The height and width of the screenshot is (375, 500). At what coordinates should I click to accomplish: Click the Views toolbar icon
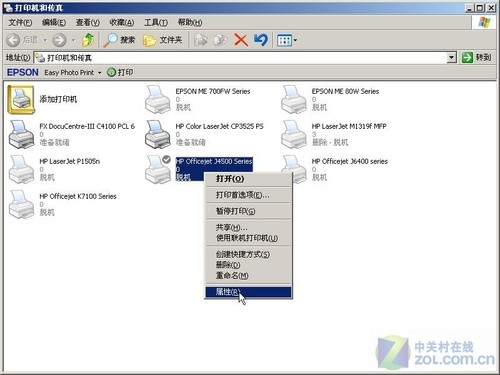coord(284,40)
